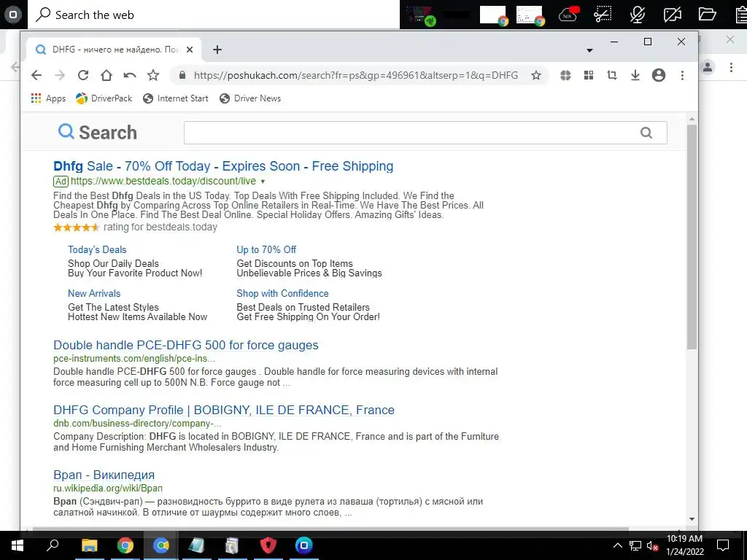This screenshot has height=560, width=747.
Task: Reload the poshukach search page
Action: tap(83, 75)
